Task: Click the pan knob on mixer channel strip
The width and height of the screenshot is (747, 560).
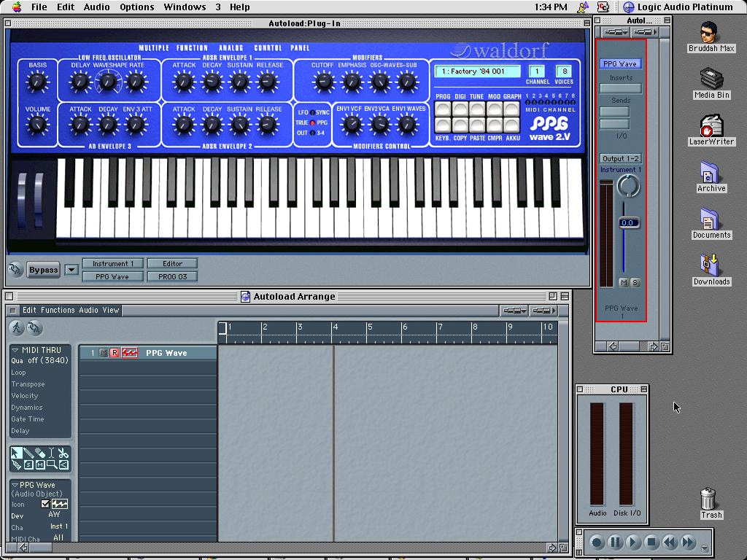Action: (628, 186)
